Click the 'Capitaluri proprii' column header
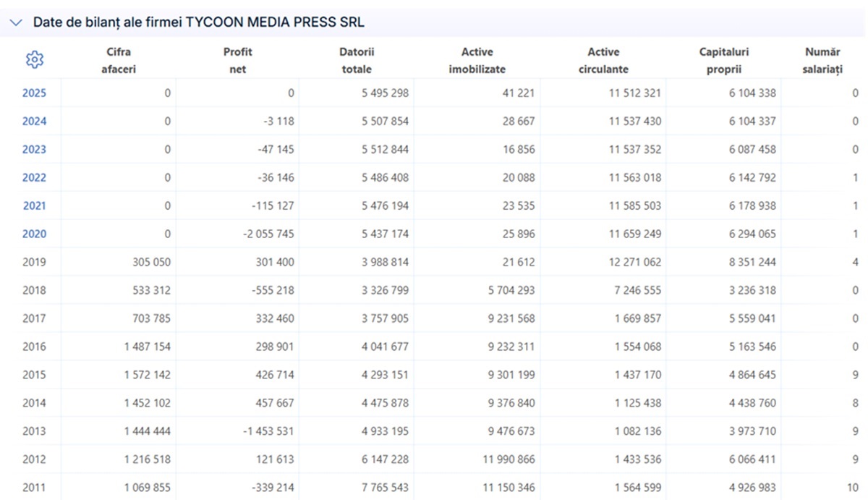The image size is (868, 500). pos(724,61)
